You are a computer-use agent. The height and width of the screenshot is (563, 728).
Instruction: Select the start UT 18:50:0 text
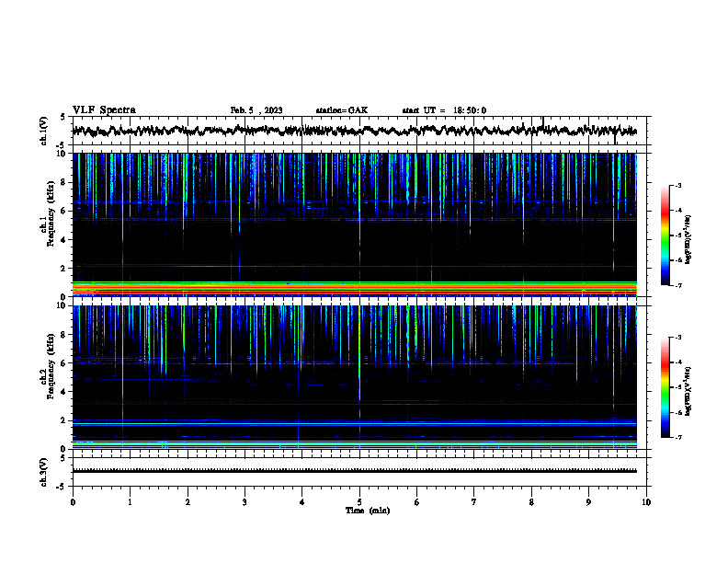(x=444, y=110)
